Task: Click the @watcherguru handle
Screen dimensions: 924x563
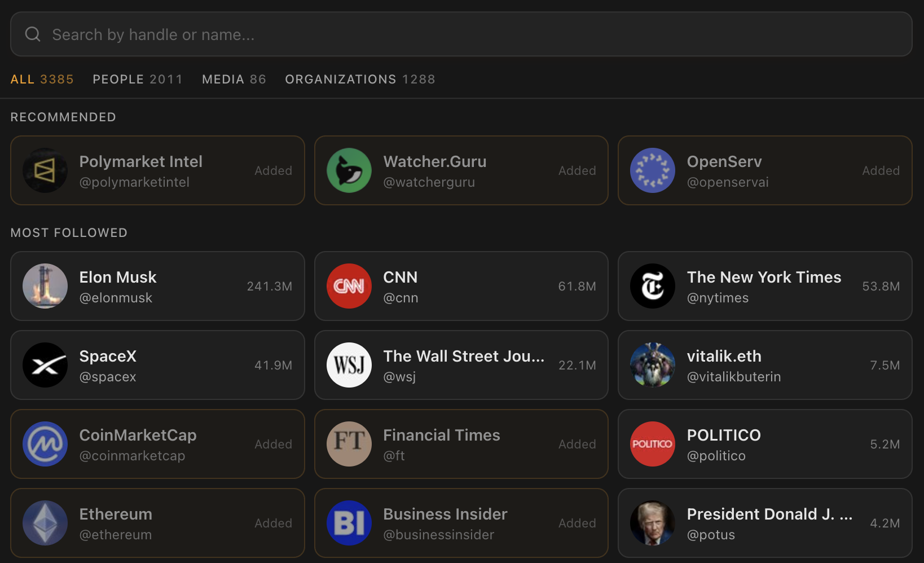Action: click(x=429, y=182)
